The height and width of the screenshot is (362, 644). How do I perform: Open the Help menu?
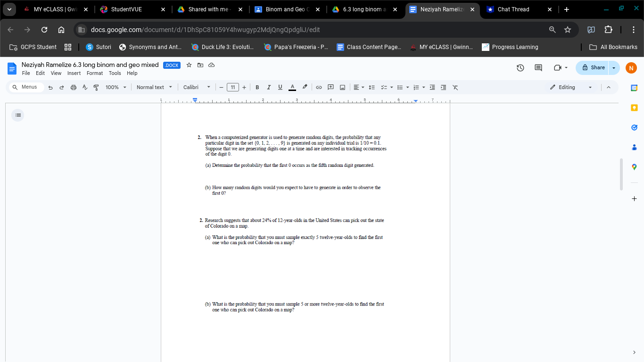(132, 73)
